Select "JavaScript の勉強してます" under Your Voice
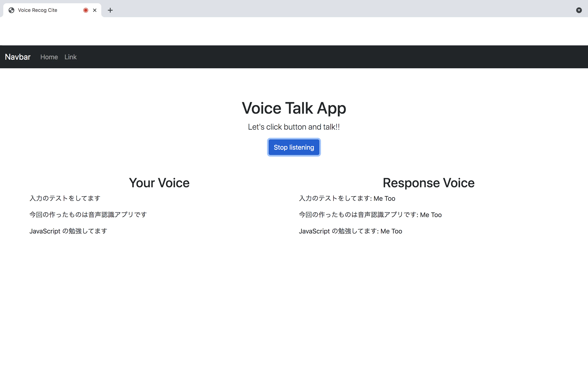Screen dimensions: 588x368 (68, 231)
